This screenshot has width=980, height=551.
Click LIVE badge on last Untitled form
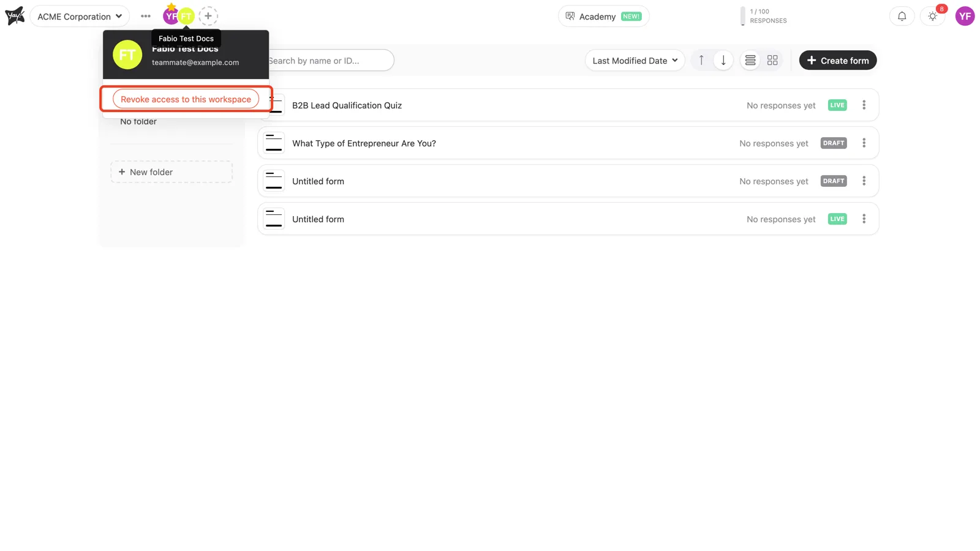point(837,219)
